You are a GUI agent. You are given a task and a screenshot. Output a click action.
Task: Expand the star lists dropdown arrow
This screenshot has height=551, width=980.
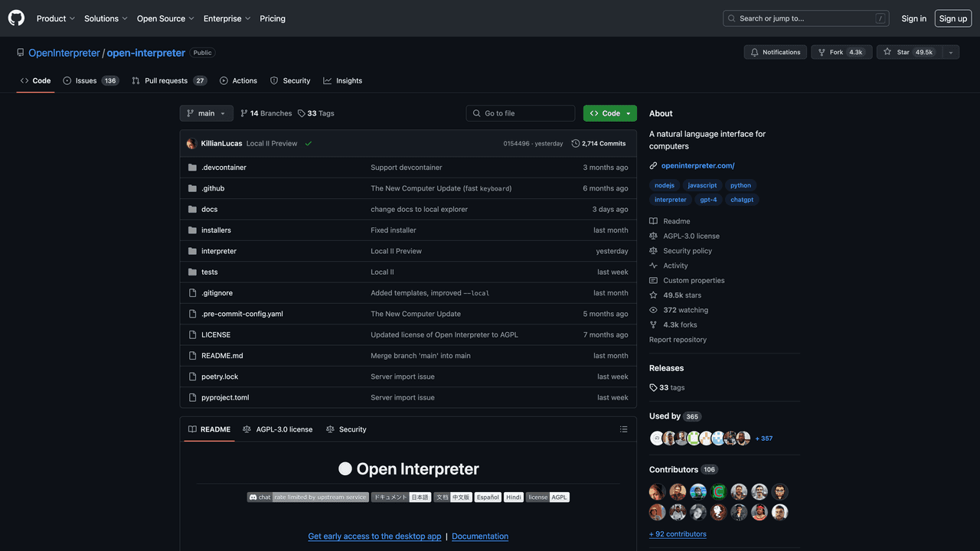(951, 52)
